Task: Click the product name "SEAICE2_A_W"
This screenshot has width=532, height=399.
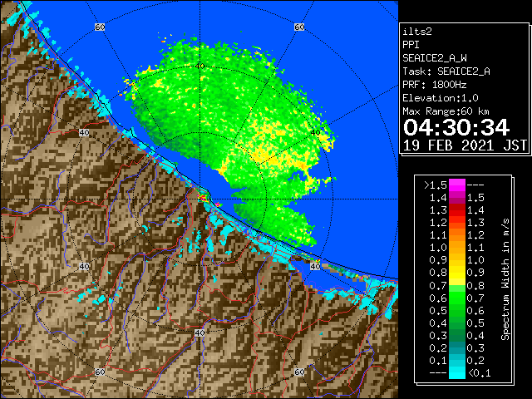Action: pos(434,58)
